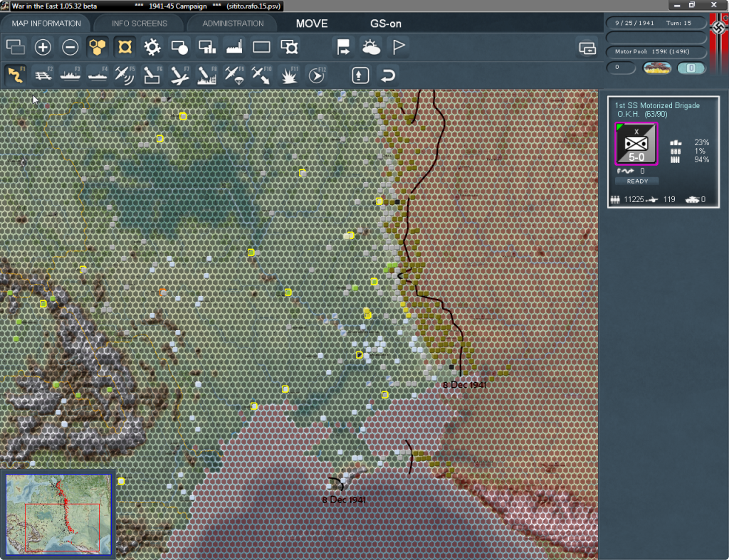The width and height of the screenshot is (729, 560).
Task: Click the F11 explosion mode icon
Action: [x=289, y=75]
